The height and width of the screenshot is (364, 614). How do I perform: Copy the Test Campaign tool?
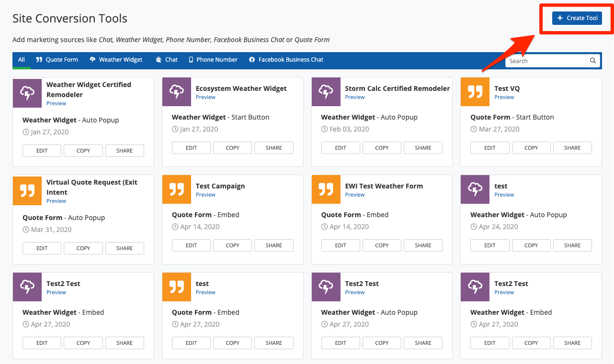(x=232, y=245)
